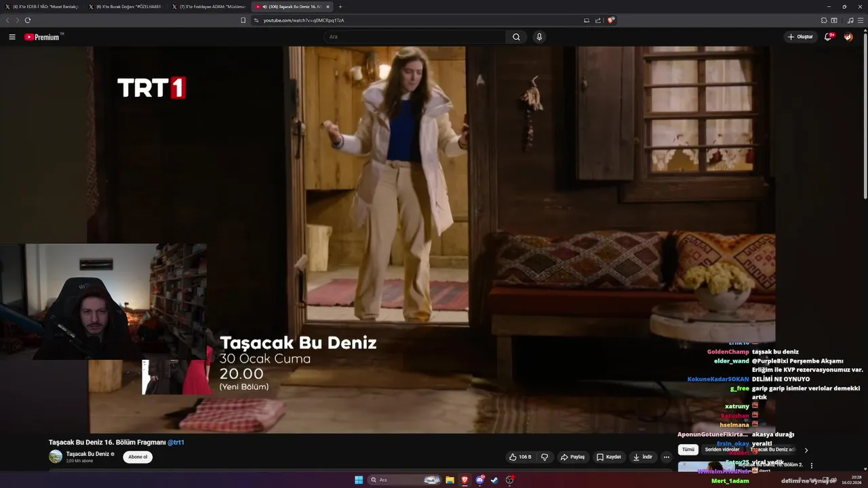The height and width of the screenshot is (488, 868).
Task: Subscribe using Abone ol button
Action: 138,457
